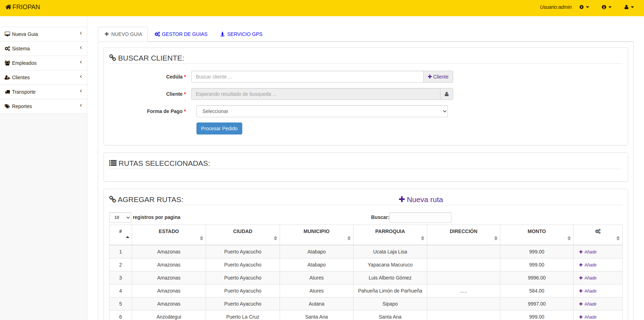
Task: Toggle sorting on the # column
Action: point(120,232)
